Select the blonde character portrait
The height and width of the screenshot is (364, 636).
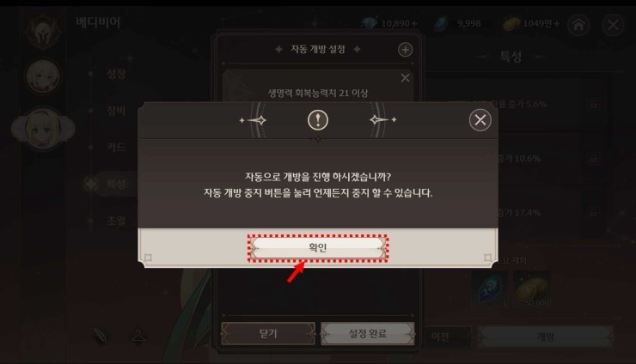43,128
